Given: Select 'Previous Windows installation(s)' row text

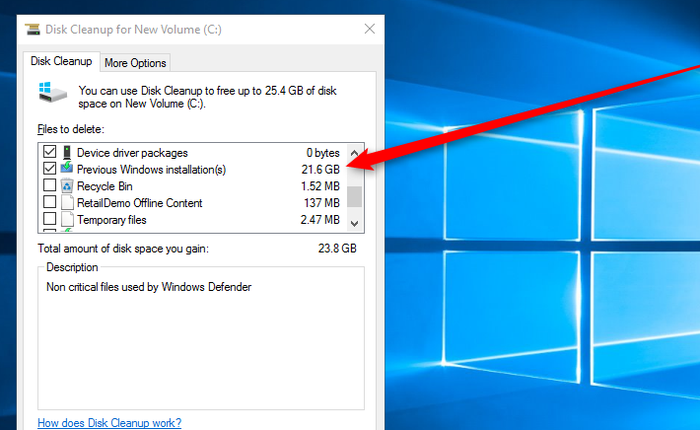Looking at the screenshot, I should point(151,170).
